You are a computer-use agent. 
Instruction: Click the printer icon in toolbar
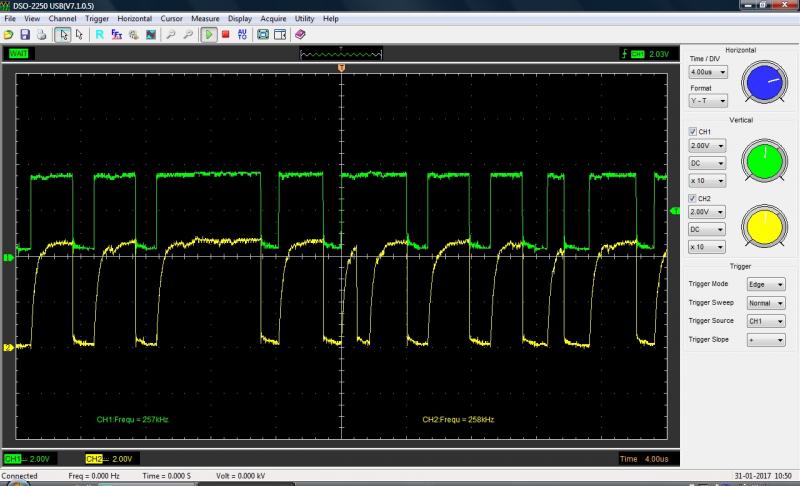[41, 34]
